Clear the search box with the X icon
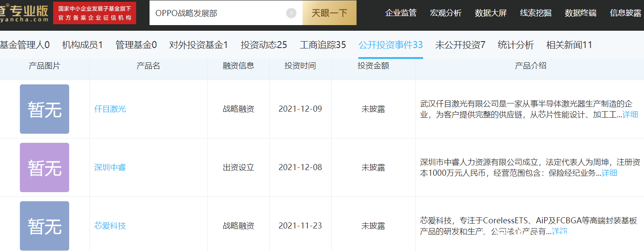 pyautogui.click(x=291, y=13)
